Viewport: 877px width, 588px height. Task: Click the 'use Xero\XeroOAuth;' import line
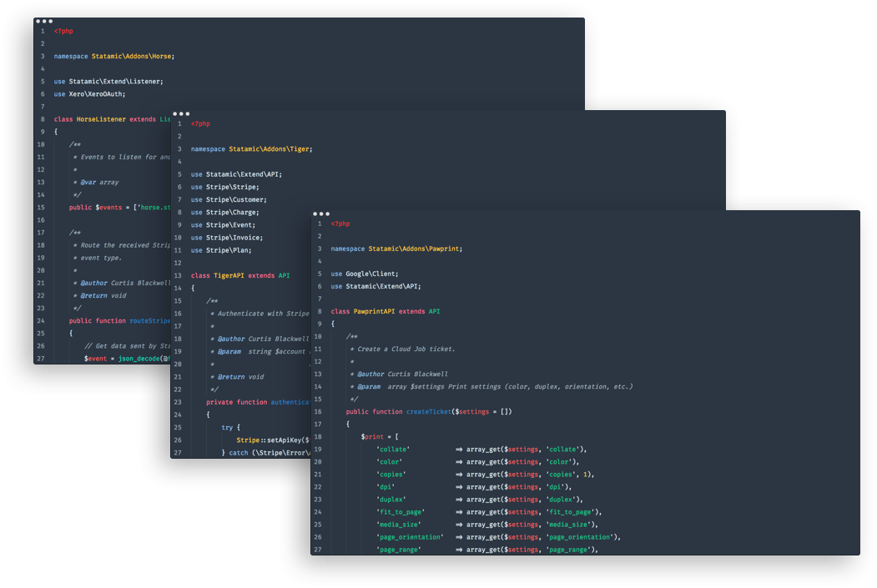pos(89,94)
